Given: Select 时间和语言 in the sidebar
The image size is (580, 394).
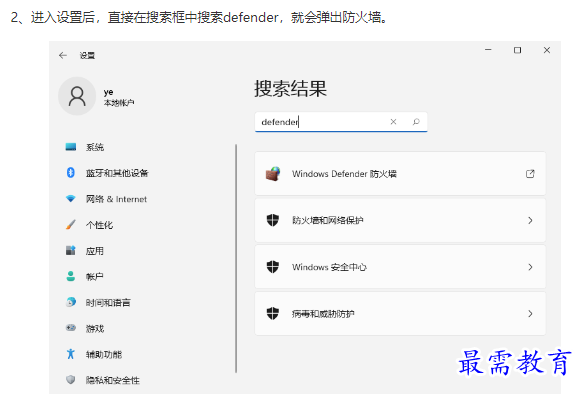Looking at the screenshot, I should point(108,303).
